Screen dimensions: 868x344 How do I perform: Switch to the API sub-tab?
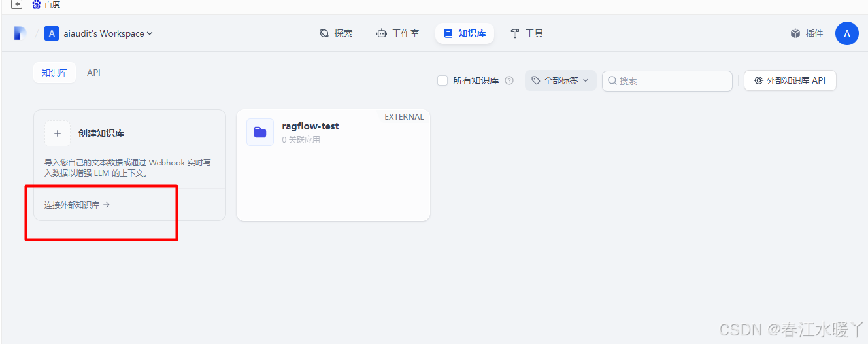pyautogui.click(x=93, y=73)
